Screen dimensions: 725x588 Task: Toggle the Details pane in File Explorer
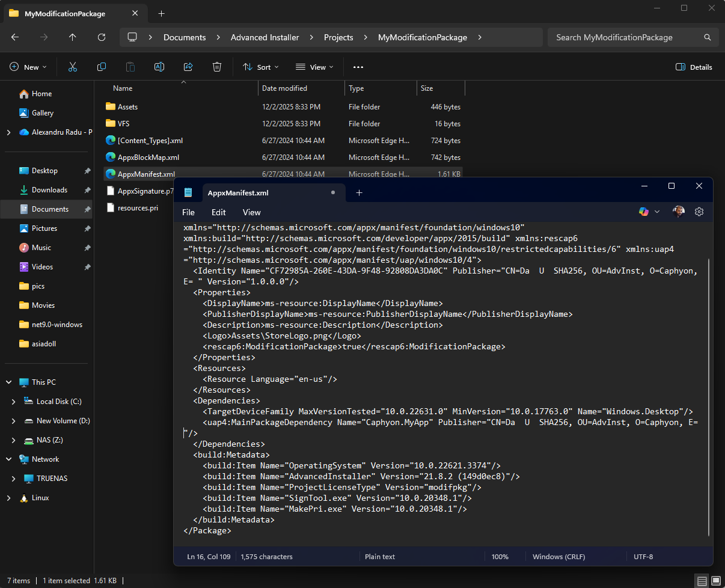[x=693, y=67]
